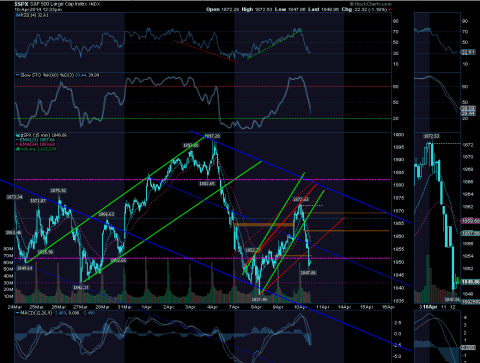
Task: Click the 1847.86 price label near 10Apr
Action: click(x=308, y=273)
